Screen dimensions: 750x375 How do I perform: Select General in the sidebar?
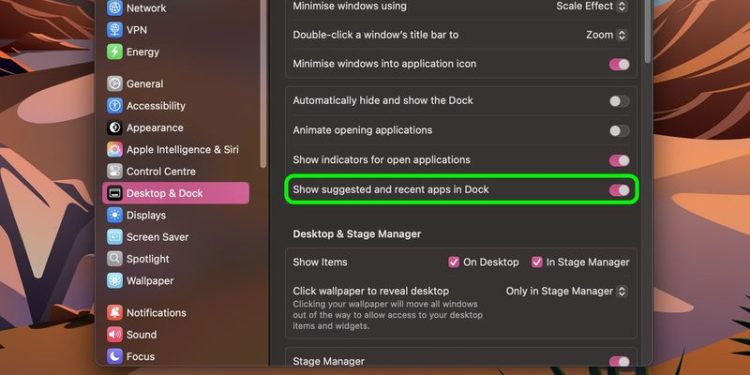tap(144, 84)
